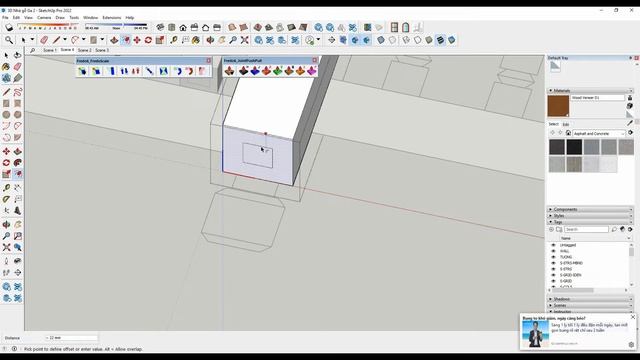Switch to Scene 1 tab
This screenshot has width=640, height=360.
(x=49, y=50)
